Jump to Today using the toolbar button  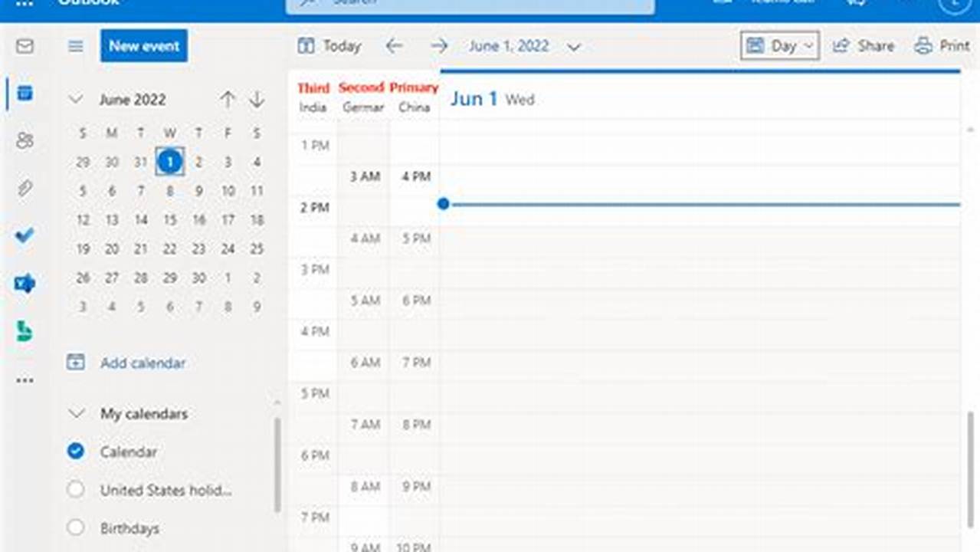[329, 46]
